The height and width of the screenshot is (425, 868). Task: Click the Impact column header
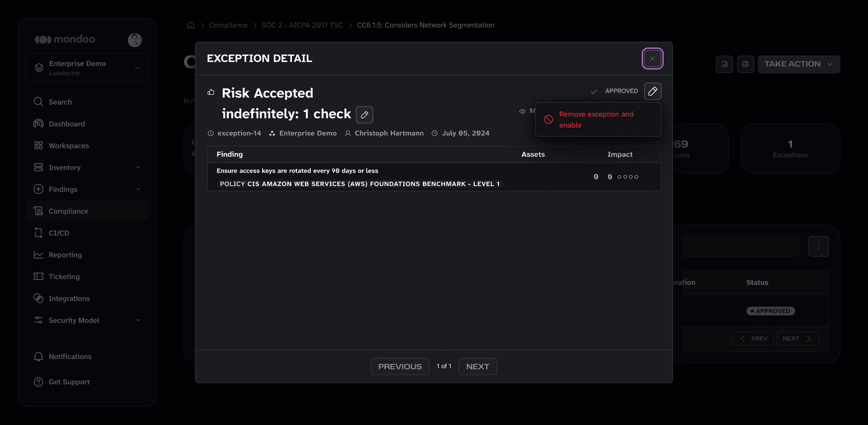[620, 154]
